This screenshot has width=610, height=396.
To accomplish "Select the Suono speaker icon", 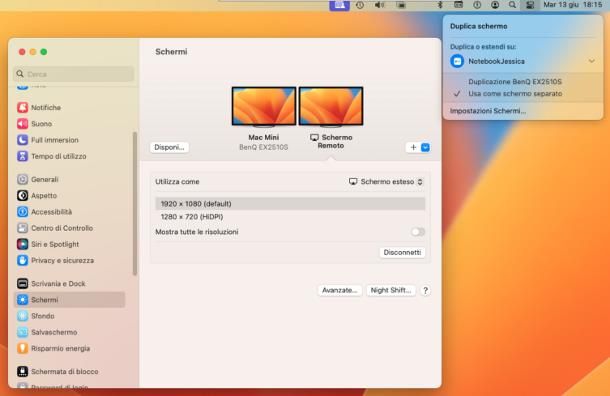I will point(23,124).
